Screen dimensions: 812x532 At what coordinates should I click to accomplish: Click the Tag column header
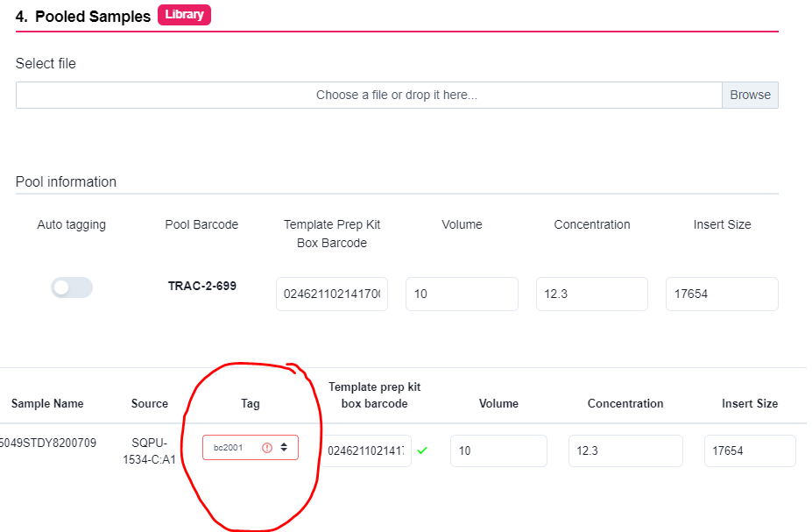(251, 403)
